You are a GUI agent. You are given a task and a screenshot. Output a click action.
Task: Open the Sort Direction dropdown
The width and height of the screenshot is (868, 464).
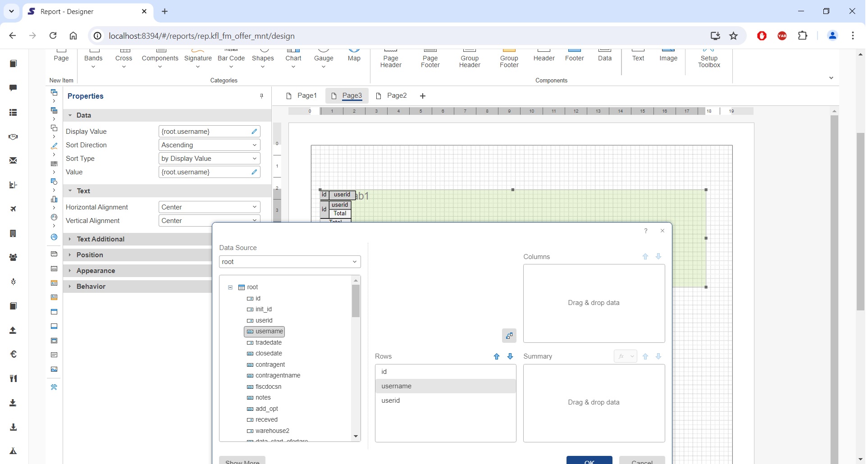[x=210, y=145]
